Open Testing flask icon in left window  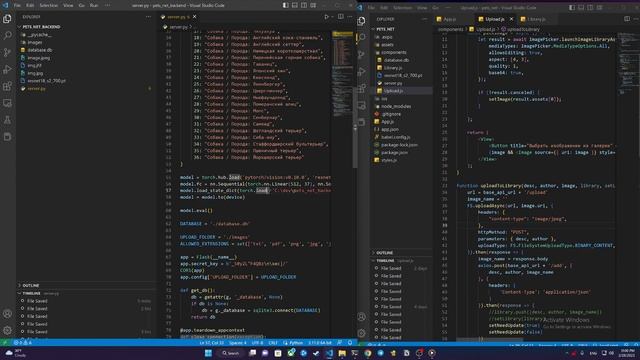(7, 120)
